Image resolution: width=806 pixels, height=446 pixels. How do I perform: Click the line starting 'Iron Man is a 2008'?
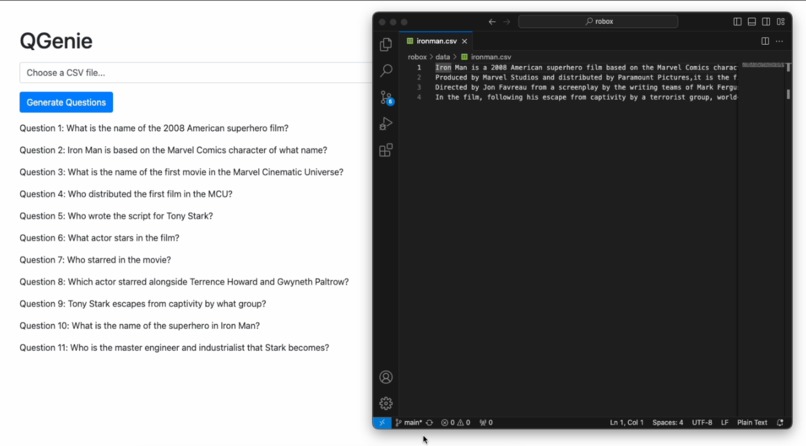586,67
